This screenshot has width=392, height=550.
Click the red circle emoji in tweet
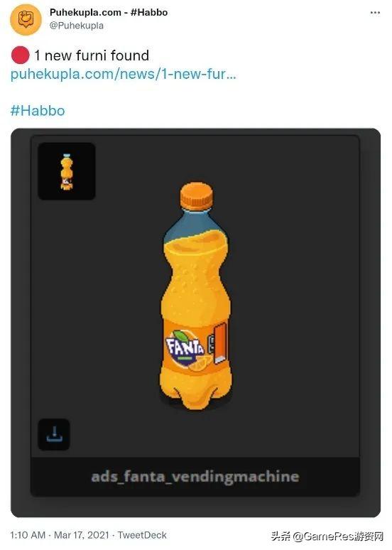click(x=20, y=55)
